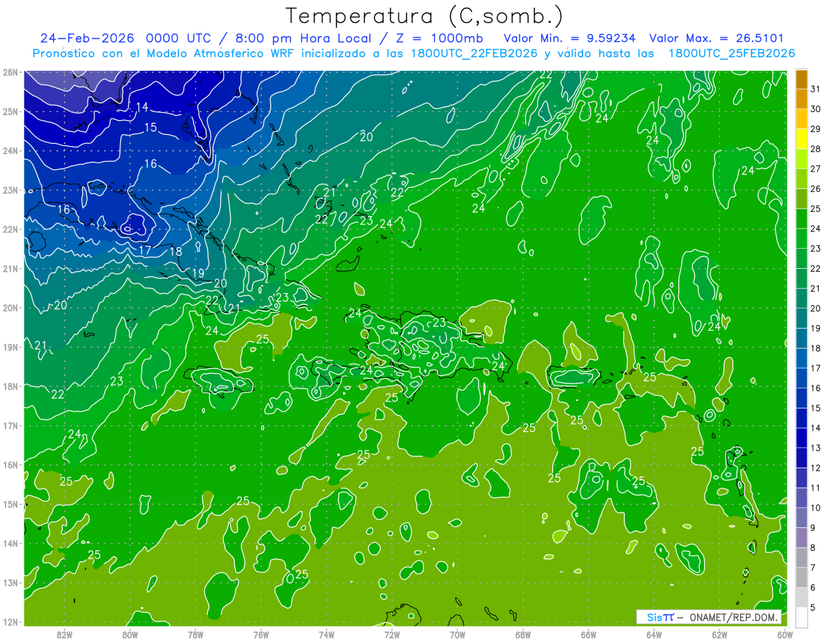Click the "18" contour label on the map
This screenshot has width=834, height=644.
[x=176, y=251]
